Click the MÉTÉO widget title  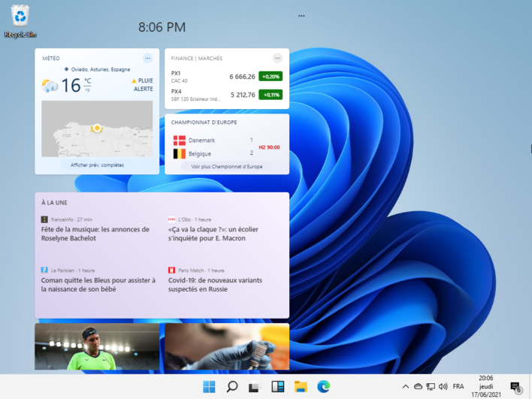(51, 59)
